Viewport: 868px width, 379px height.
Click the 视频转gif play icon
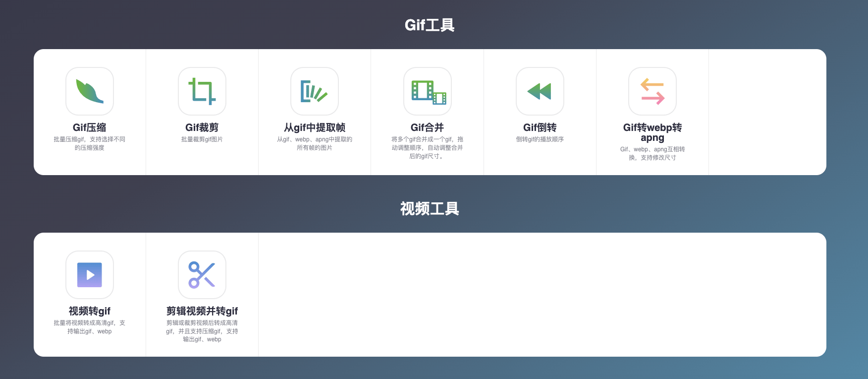(x=90, y=275)
